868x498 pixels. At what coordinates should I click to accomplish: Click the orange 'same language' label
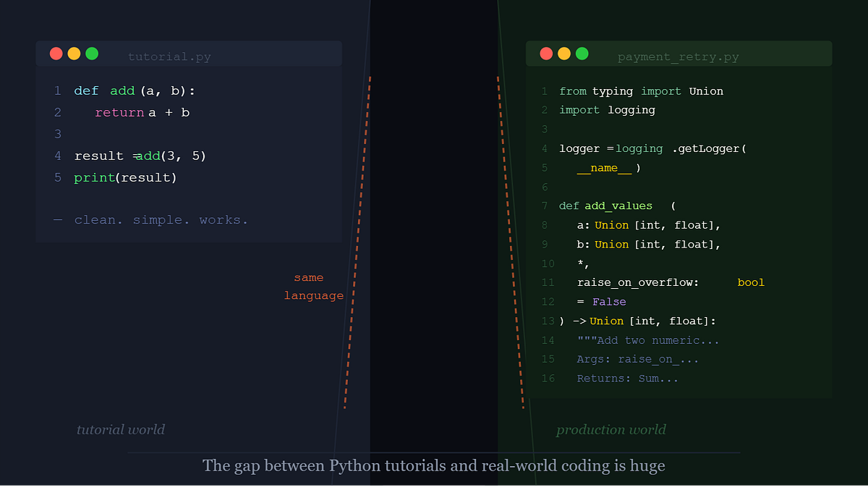tap(314, 287)
